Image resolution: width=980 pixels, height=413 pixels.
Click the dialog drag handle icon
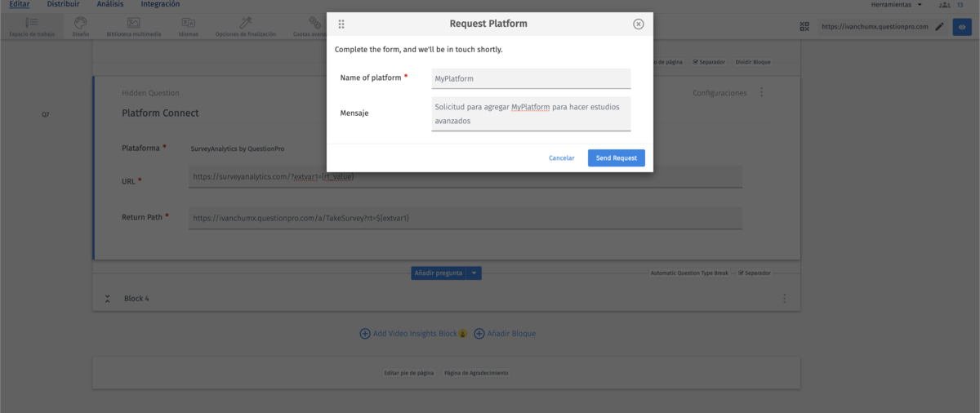pos(341,24)
